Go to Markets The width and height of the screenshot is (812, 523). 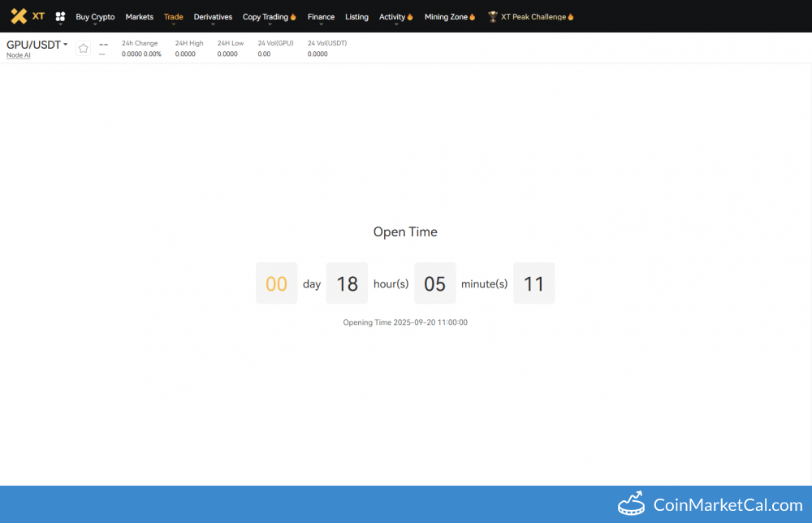click(140, 16)
